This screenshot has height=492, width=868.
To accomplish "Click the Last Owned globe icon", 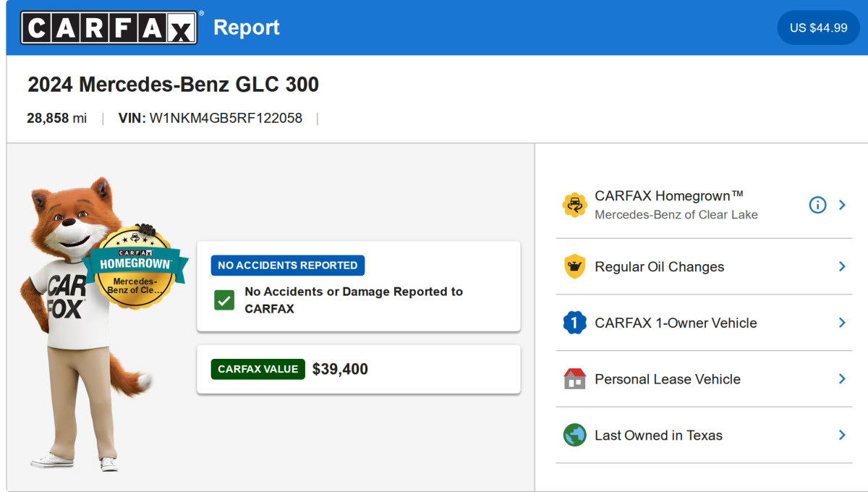I will (575, 435).
